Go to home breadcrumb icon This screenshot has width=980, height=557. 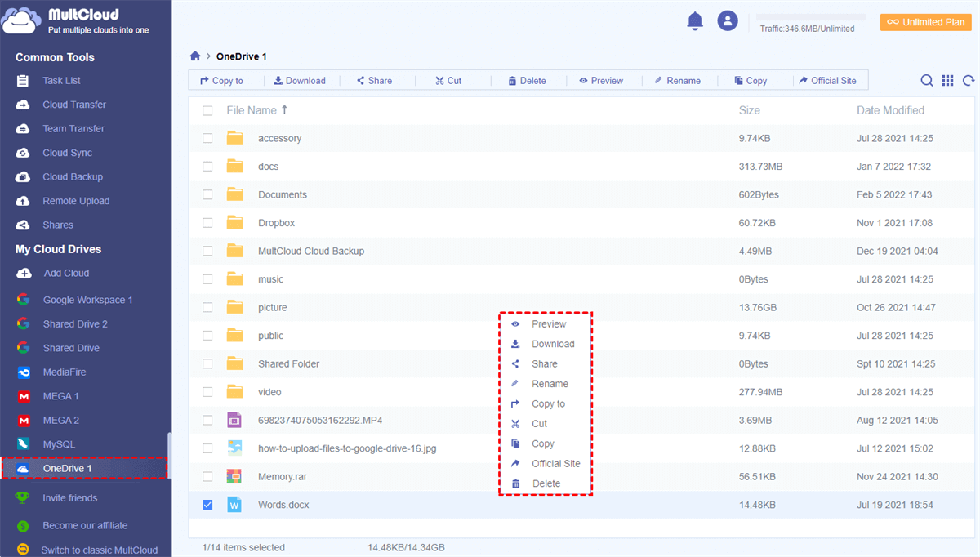coord(195,56)
